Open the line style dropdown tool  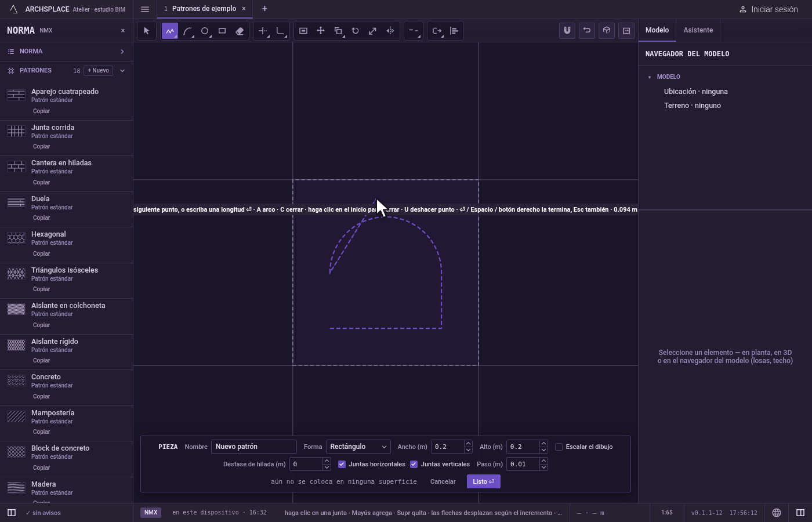[x=414, y=31]
